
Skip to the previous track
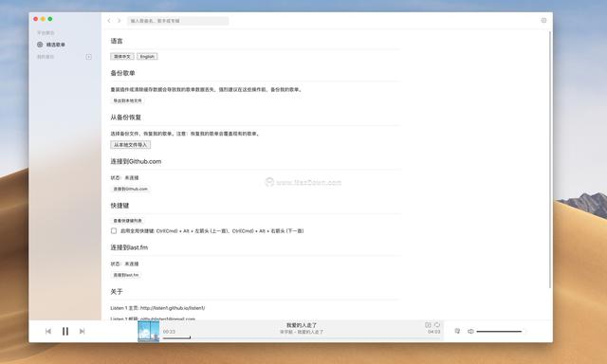pos(48,331)
